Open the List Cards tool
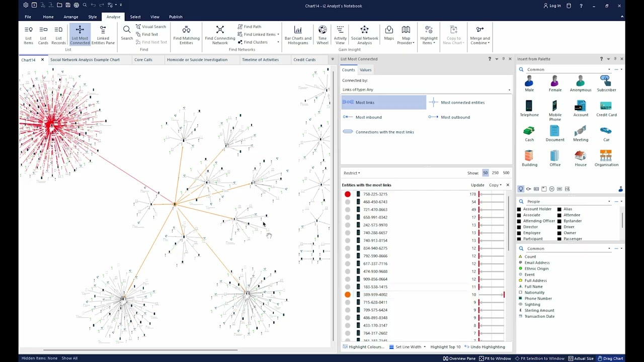Image resolution: width=644 pixels, height=362 pixels. pyautogui.click(x=43, y=35)
